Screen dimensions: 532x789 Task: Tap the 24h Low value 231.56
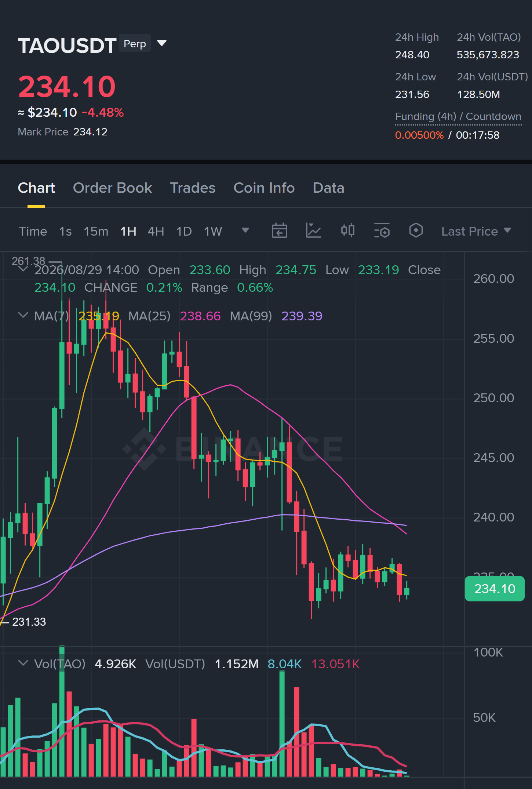click(412, 94)
